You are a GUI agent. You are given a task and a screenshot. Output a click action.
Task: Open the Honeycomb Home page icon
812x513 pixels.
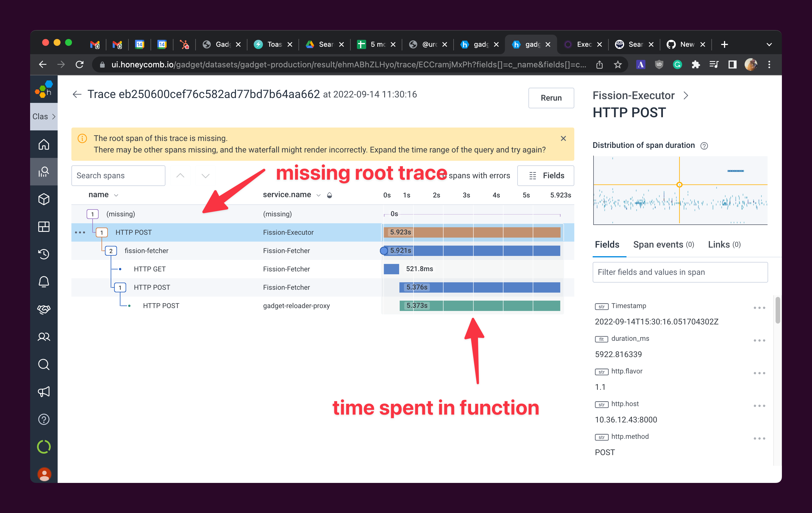pyautogui.click(x=44, y=144)
